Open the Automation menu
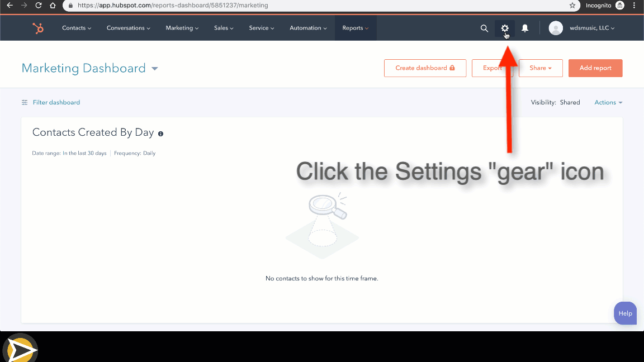 [x=308, y=28]
